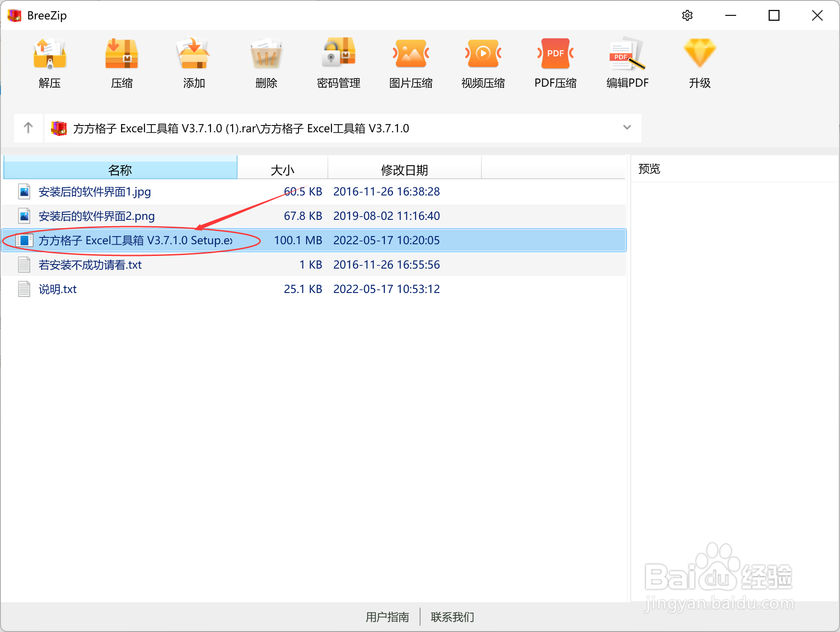Minimize the BreeZip window
Viewport: 840px width, 632px height.
coord(731,15)
